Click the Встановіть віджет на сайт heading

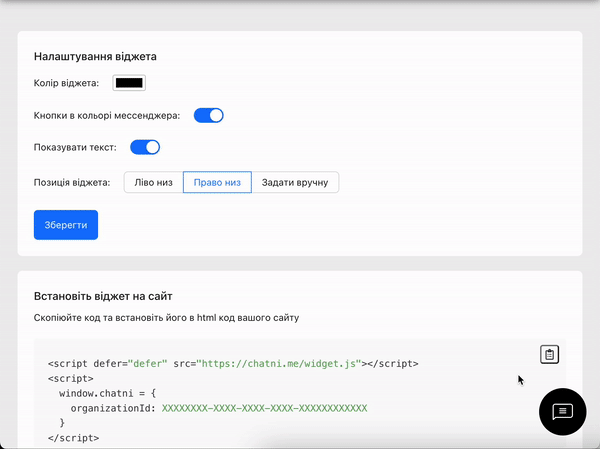click(x=103, y=296)
